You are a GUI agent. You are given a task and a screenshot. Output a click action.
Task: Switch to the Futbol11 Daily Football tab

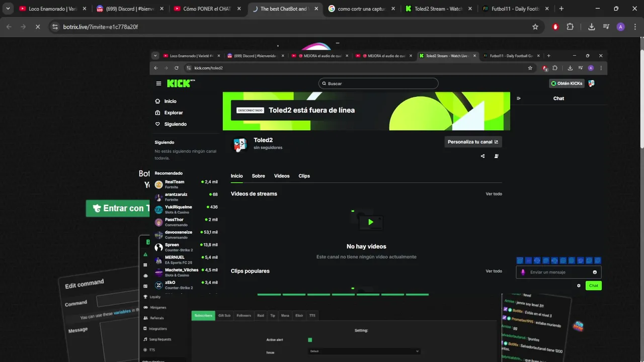[x=515, y=9]
